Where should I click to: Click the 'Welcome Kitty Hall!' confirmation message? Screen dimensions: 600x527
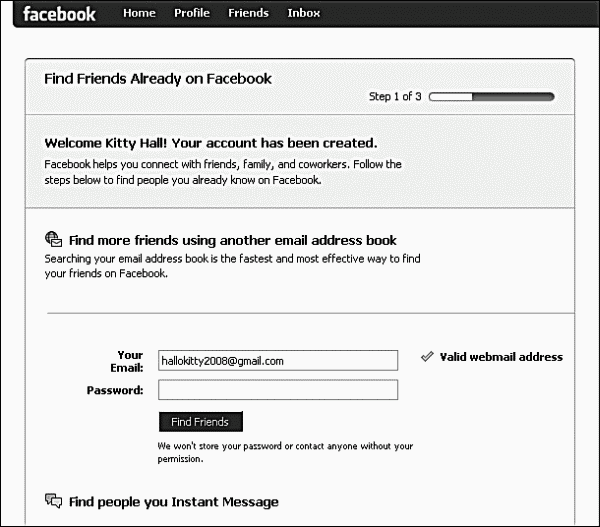[210, 143]
